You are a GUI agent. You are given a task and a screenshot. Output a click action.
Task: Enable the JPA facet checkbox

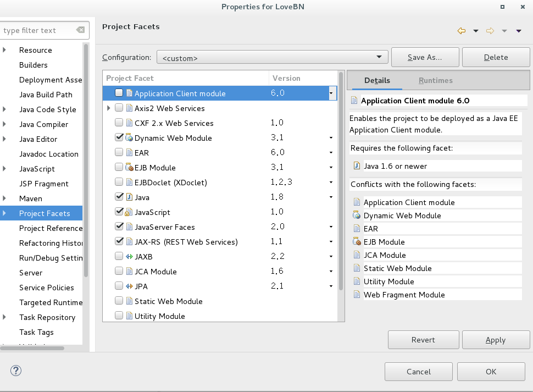click(119, 286)
